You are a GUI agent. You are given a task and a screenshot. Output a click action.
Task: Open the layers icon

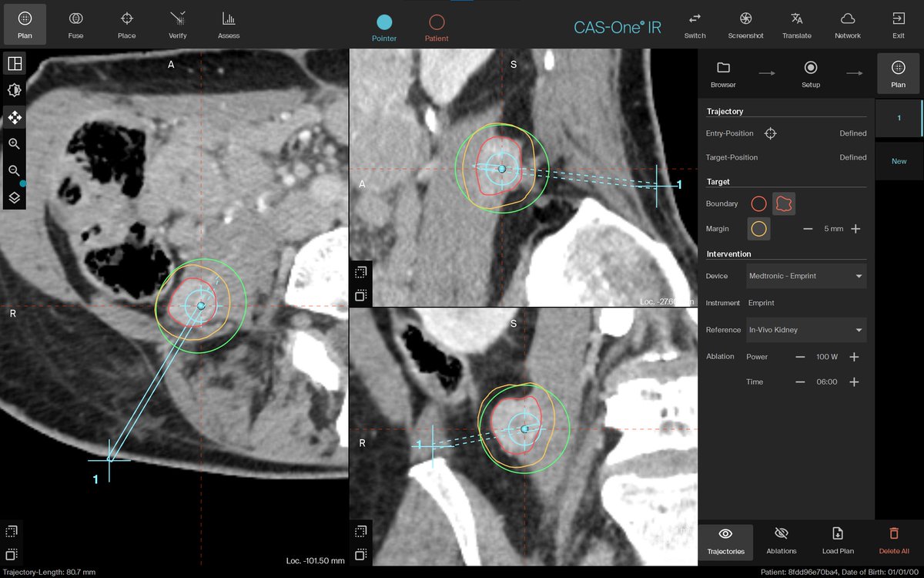point(14,197)
